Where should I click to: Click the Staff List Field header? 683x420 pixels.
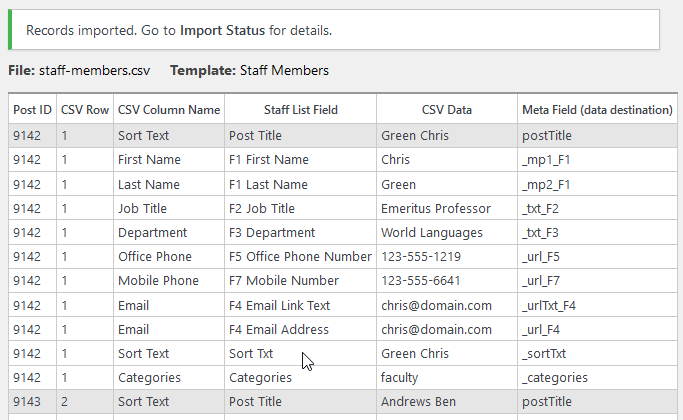coord(300,110)
